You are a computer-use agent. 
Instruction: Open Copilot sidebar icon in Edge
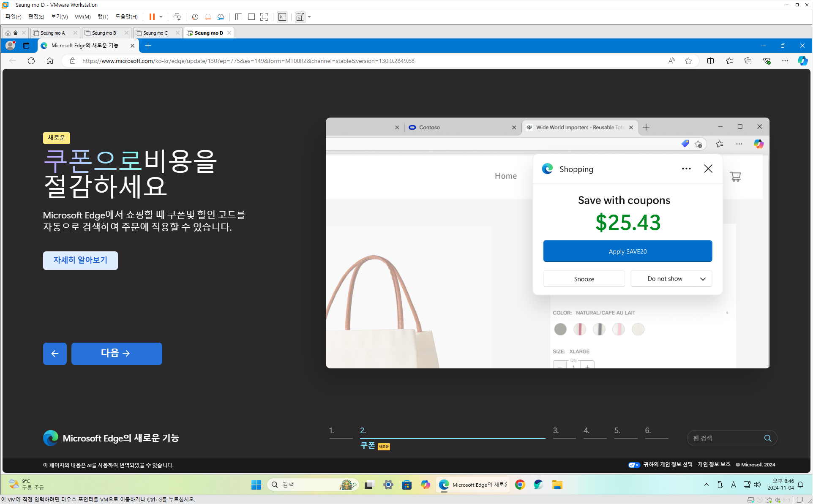pyautogui.click(x=802, y=61)
